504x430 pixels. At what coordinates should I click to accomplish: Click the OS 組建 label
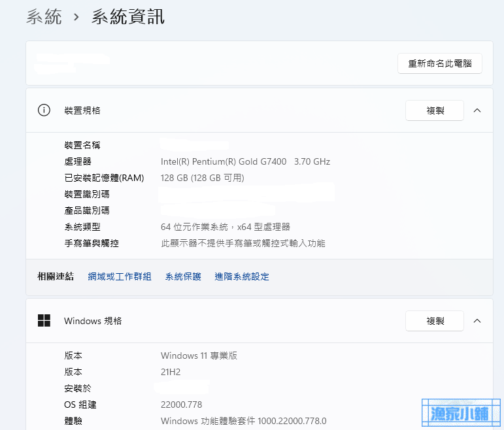click(80, 405)
